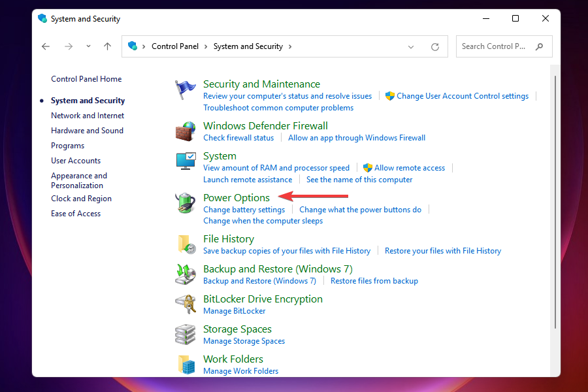
Task: Click the Control Panel icon in the address bar
Action: (133, 46)
